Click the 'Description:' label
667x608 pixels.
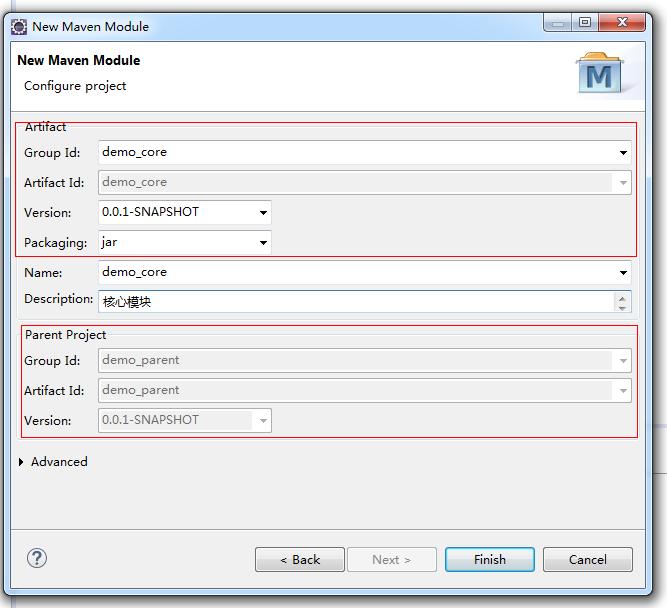(58, 299)
